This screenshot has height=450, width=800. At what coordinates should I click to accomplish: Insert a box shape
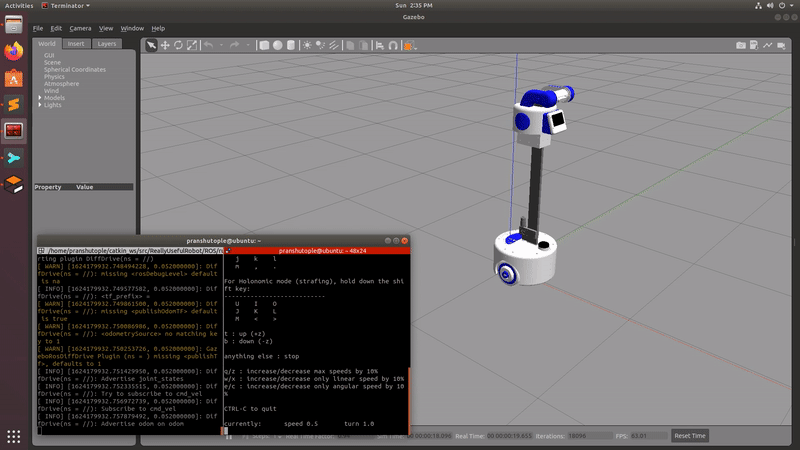pyautogui.click(x=264, y=45)
